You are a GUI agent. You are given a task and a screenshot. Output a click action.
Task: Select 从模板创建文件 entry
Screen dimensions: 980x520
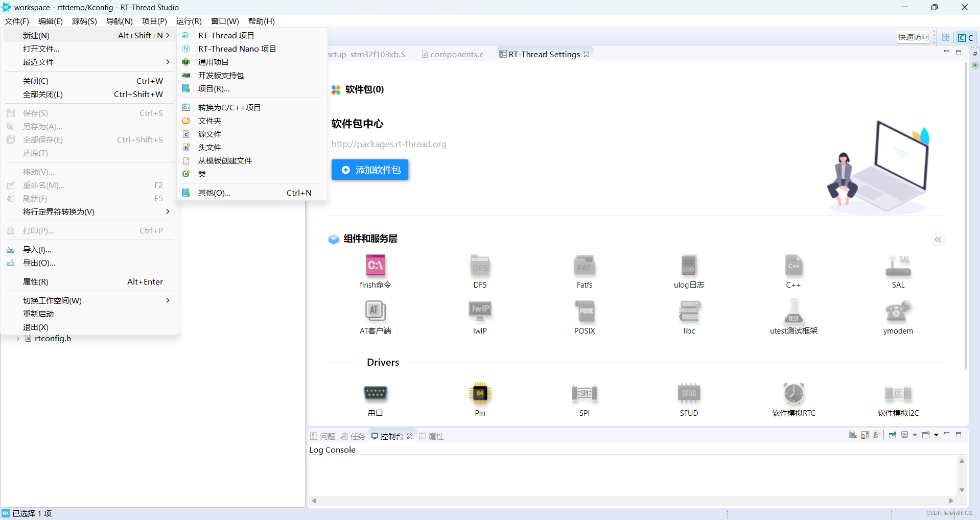[252, 160]
